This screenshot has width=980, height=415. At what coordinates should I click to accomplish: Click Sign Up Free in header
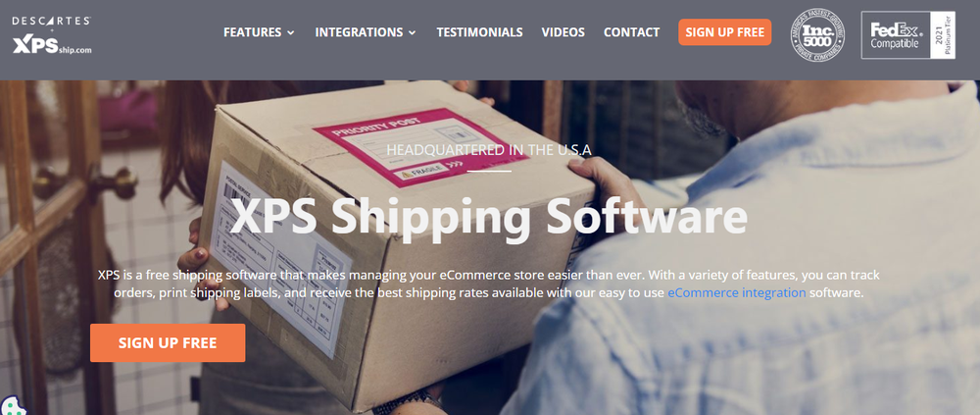click(x=725, y=32)
